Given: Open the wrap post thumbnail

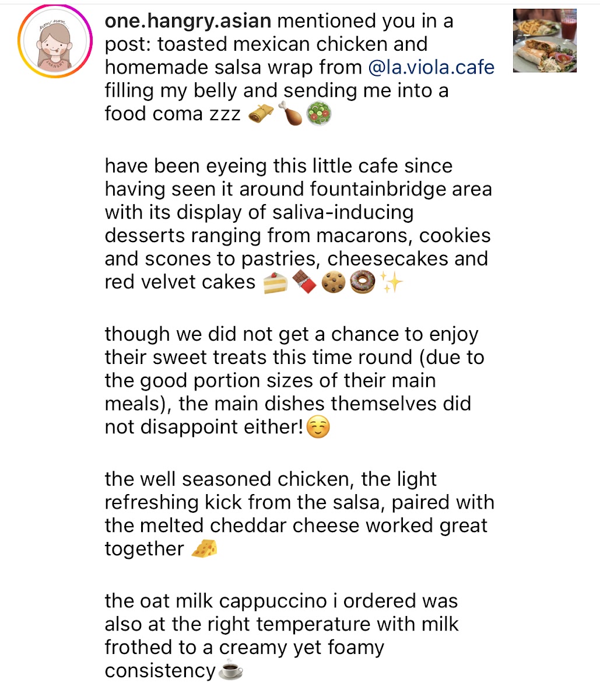Looking at the screenshot, I should tap(545, 41).
